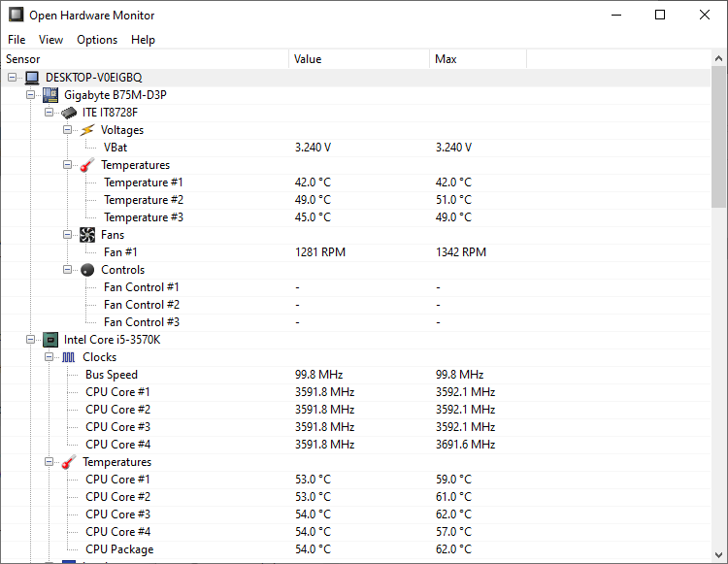The height and width of the screenshot is (564, 728).
Task: Collapse the Fans tree node
Action: 68,235
